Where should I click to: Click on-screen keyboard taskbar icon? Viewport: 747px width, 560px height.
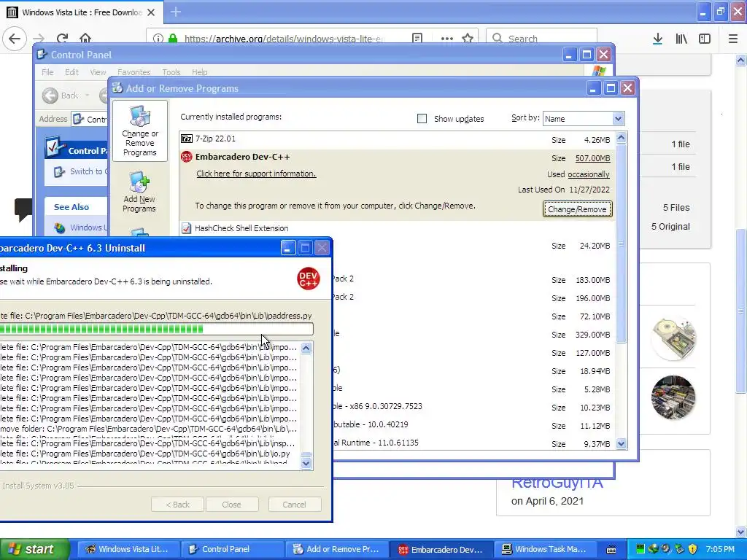(611, 550)
